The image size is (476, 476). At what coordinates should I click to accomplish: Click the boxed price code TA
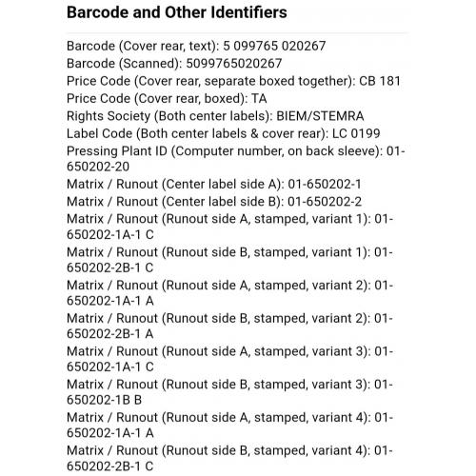(259, 98)
